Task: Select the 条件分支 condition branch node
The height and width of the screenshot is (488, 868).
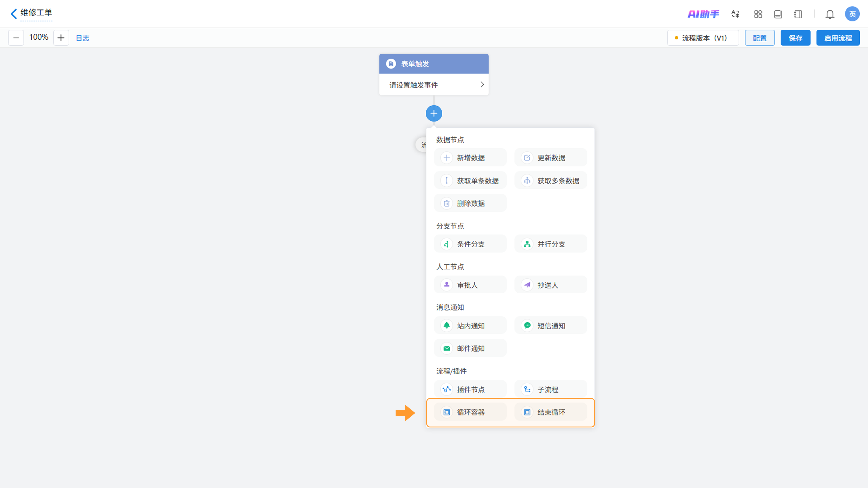Action: tap(470, 244)
